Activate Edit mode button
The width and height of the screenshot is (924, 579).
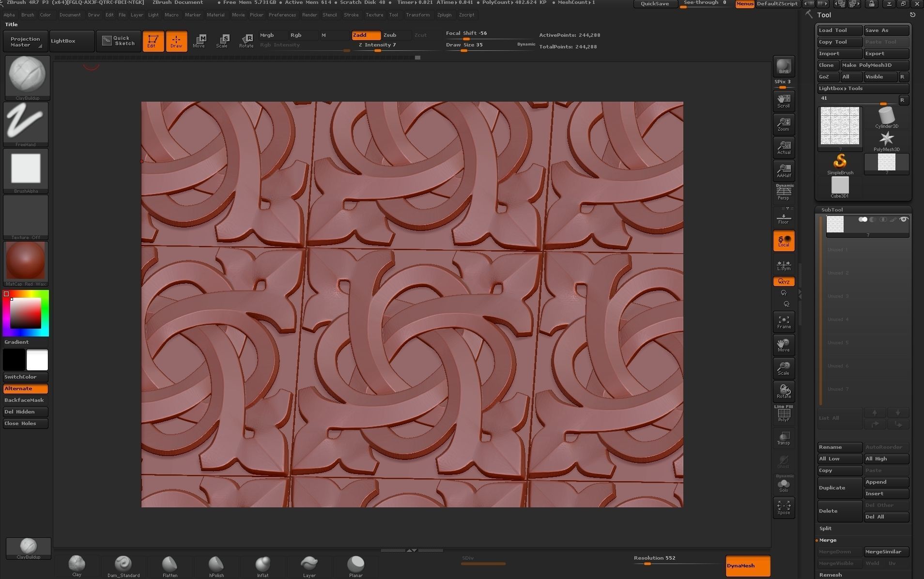(x=153, y=41)
